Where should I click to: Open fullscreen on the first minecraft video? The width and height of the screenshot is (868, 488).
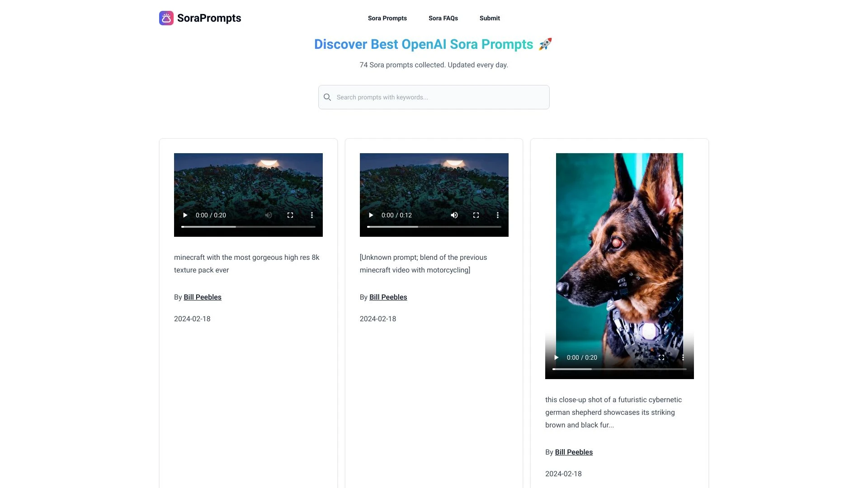tap(290, 215)
